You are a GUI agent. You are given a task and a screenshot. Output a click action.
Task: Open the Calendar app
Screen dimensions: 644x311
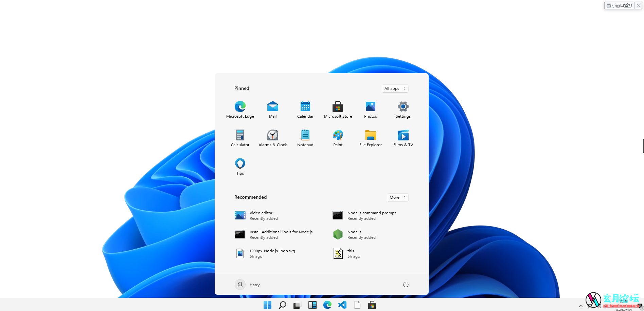point(305,110)
